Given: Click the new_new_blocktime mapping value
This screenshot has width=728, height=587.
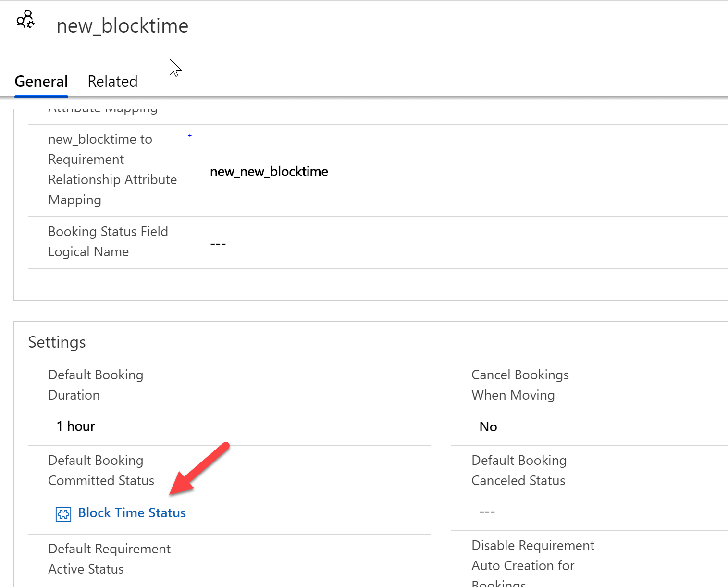Looking at the screenshot, I should tap(269, 172).
